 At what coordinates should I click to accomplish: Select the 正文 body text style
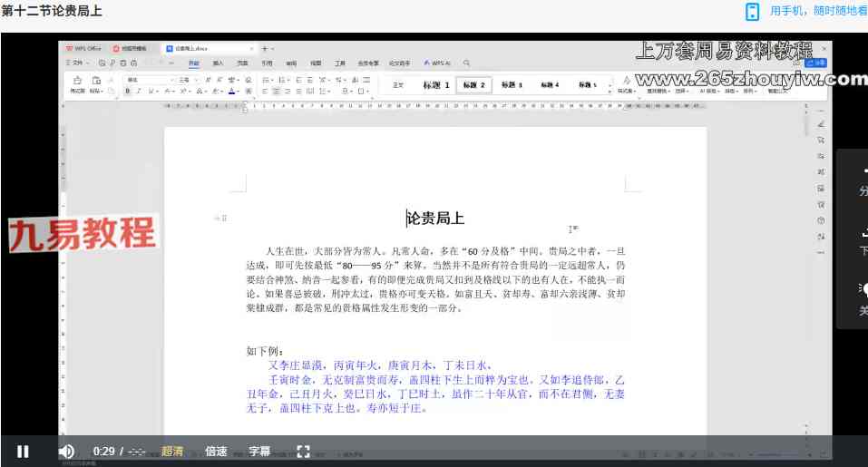tap(397, 85)
